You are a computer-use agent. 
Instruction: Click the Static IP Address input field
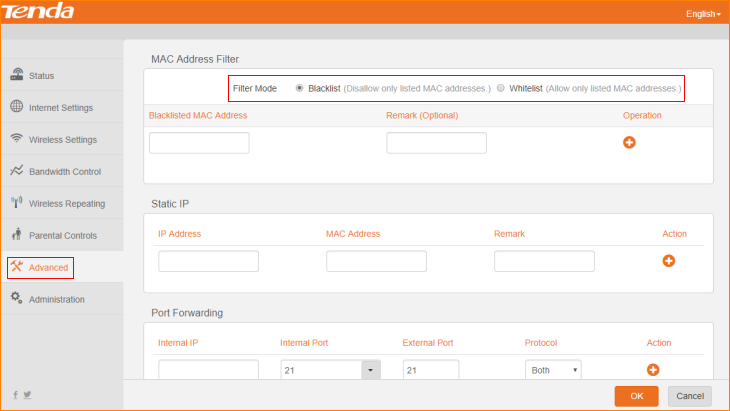coord(208,261)
